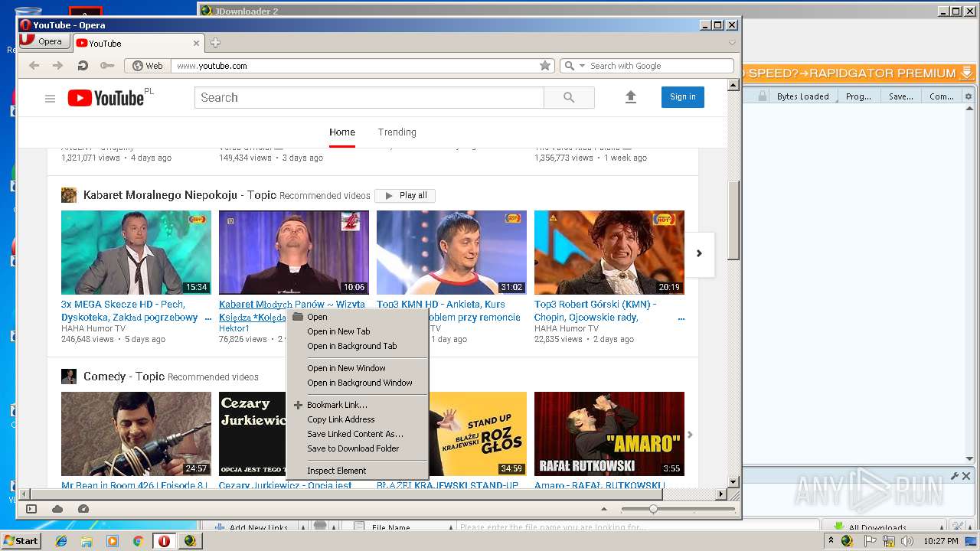Choose Save to Download Folder
The image size is (980, 551).
coord(357,448)
